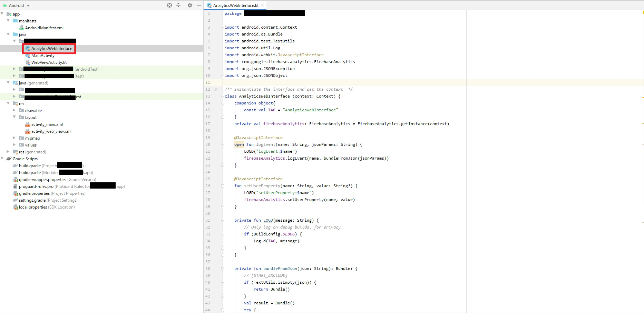Click the locate/scroll-from-source target icon

[169, 5]
